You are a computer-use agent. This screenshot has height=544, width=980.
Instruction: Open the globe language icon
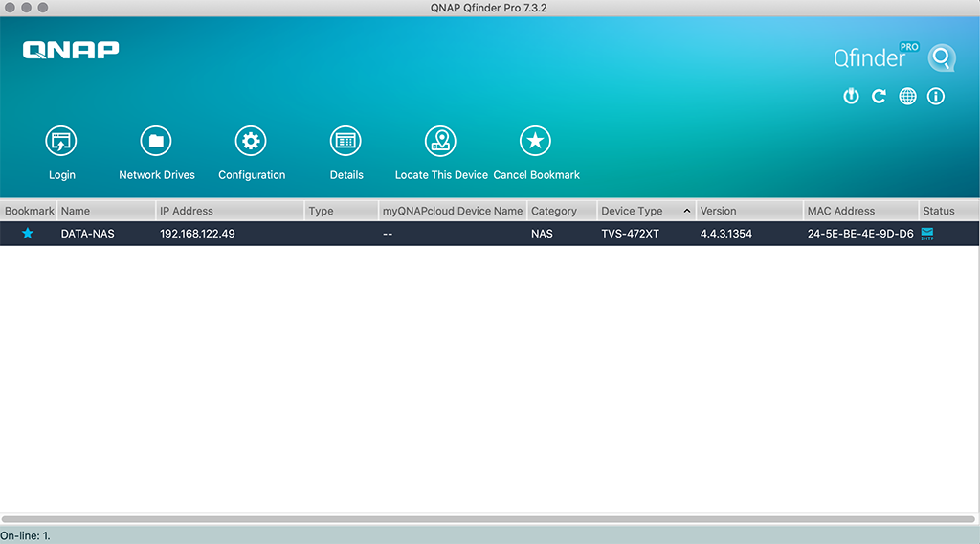click(907, 97)
